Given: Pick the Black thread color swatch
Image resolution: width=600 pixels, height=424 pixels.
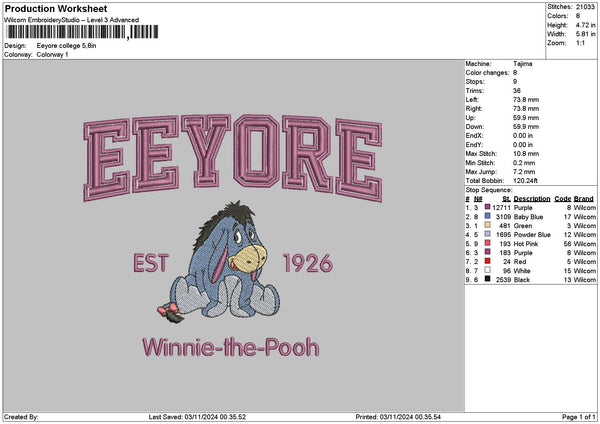Looking at the screenshot, I should click(x=487, y=279).
